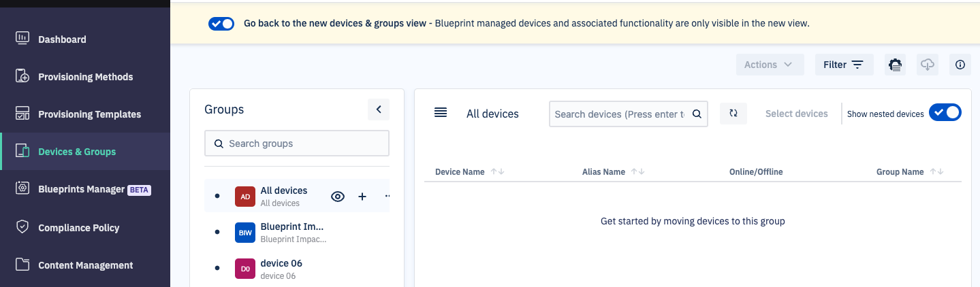Viewport: 980px width, 287px height.
Task: Open the Actions dropdown
Action: click(770, 65)
